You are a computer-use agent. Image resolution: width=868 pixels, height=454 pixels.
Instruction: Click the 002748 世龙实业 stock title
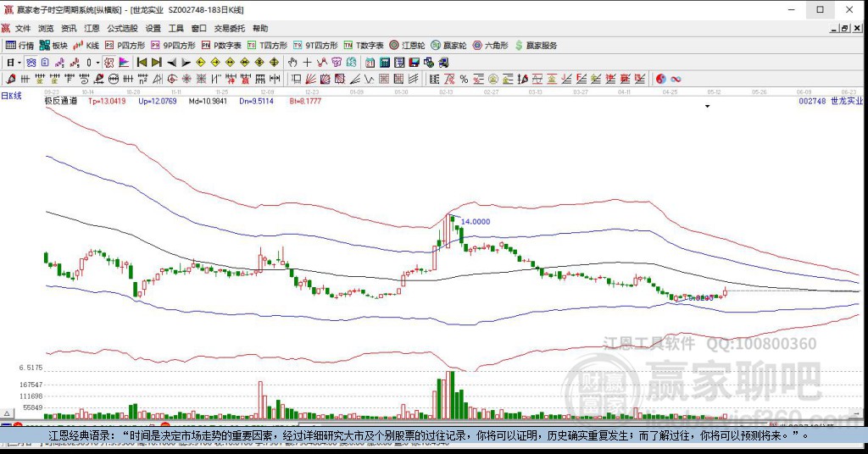pyautogui.click(x=831, y=101)
